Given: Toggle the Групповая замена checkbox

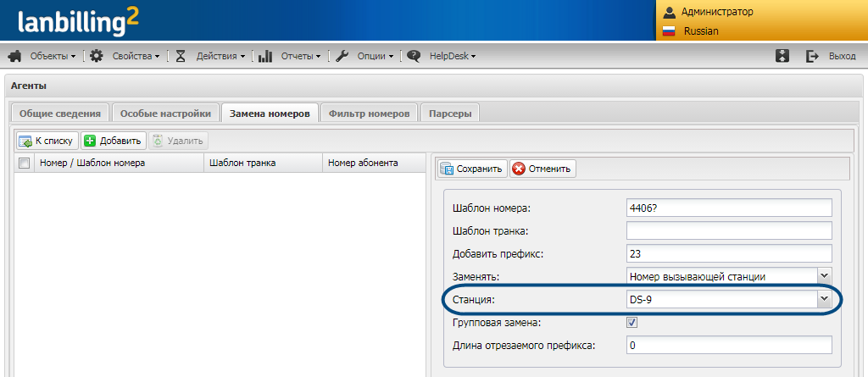Looking at the screenshot, I should pos(632,322).
